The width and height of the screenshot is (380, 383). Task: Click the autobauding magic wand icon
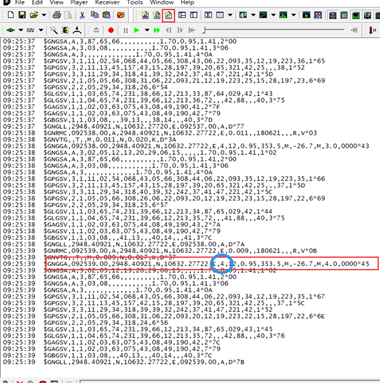point(53,30)
